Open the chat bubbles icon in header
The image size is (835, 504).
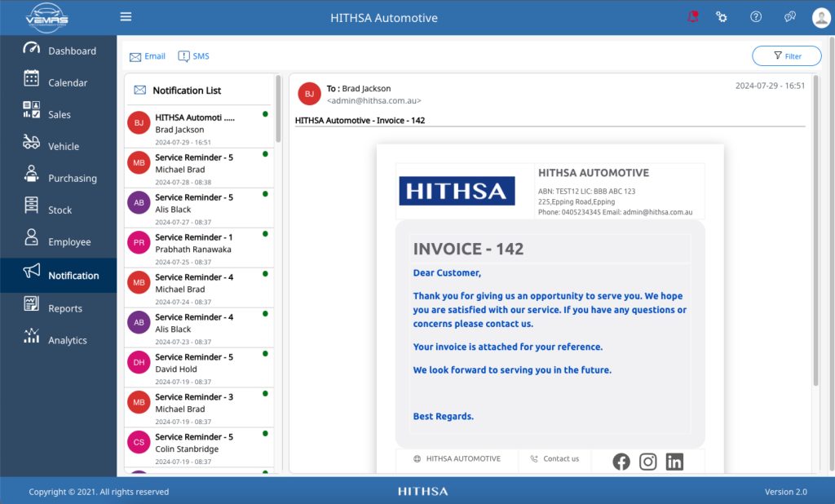(x=789, y=17)
